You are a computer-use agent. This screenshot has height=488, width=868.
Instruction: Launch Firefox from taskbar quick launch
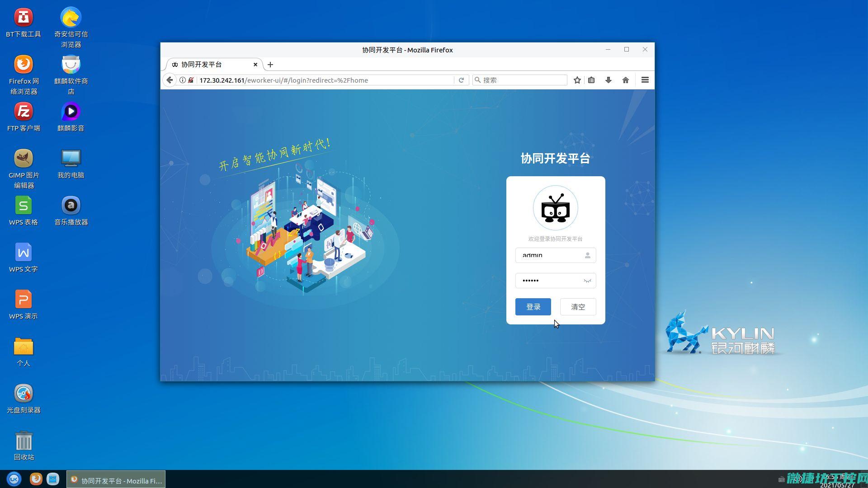[36, 479]
